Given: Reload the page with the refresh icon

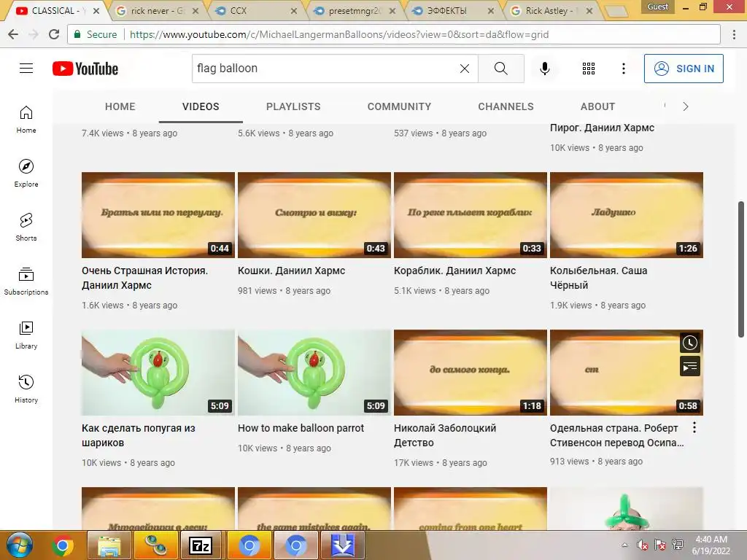Looking at the screenshot, I should coord(54,34).
